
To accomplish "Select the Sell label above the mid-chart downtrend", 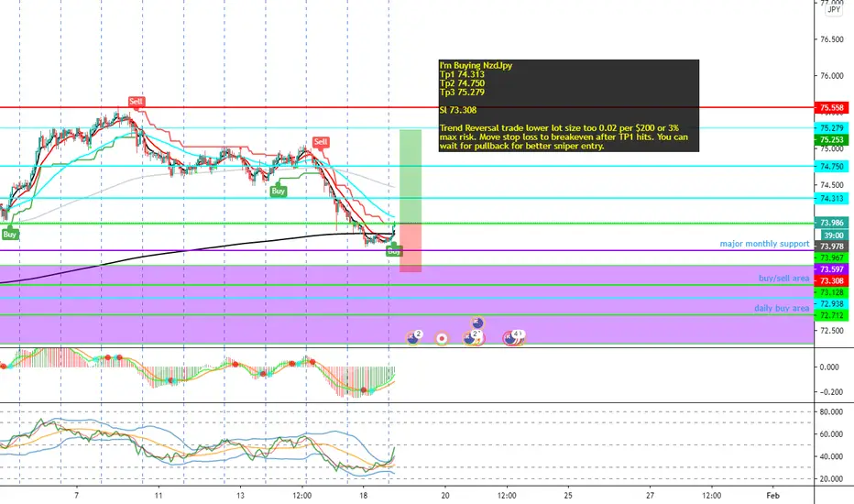I will (321, 142).
